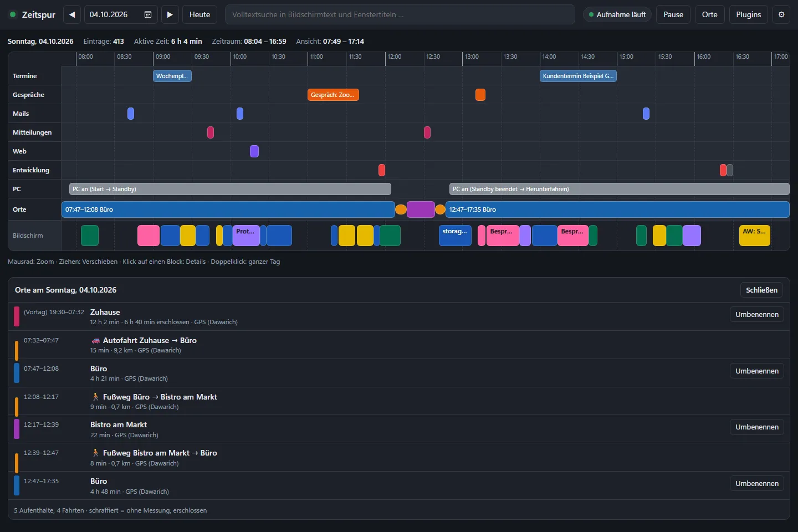Click the Aufnahme läuft status indicator

[617, 14]
